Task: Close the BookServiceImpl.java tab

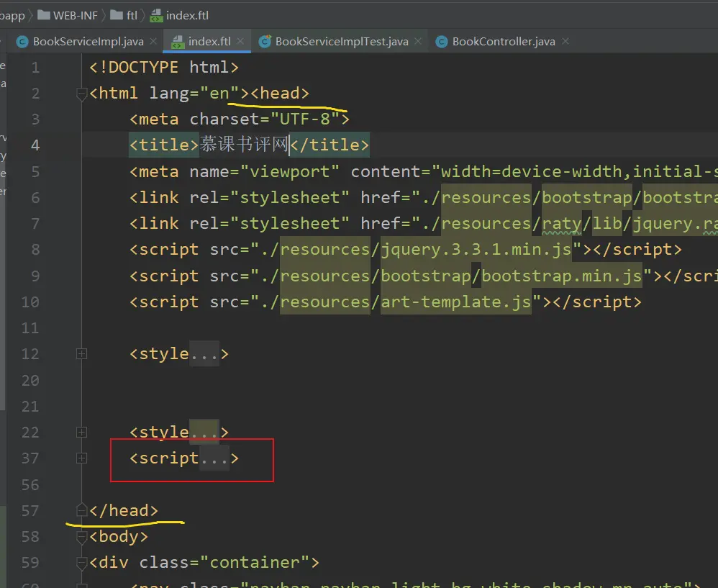Action: click(153, 42)
